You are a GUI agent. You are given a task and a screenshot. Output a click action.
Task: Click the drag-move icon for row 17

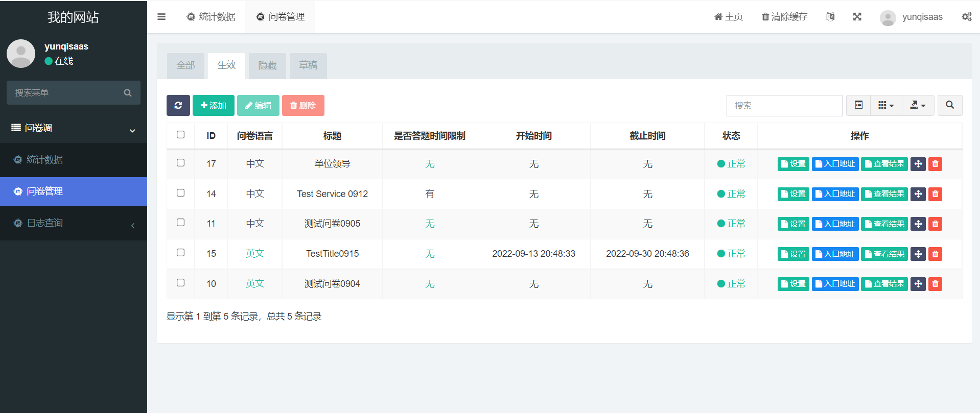(918, 164)
